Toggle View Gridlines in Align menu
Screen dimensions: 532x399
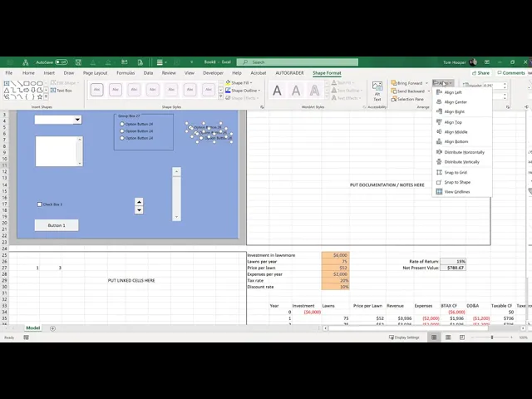tap(457, 192)
